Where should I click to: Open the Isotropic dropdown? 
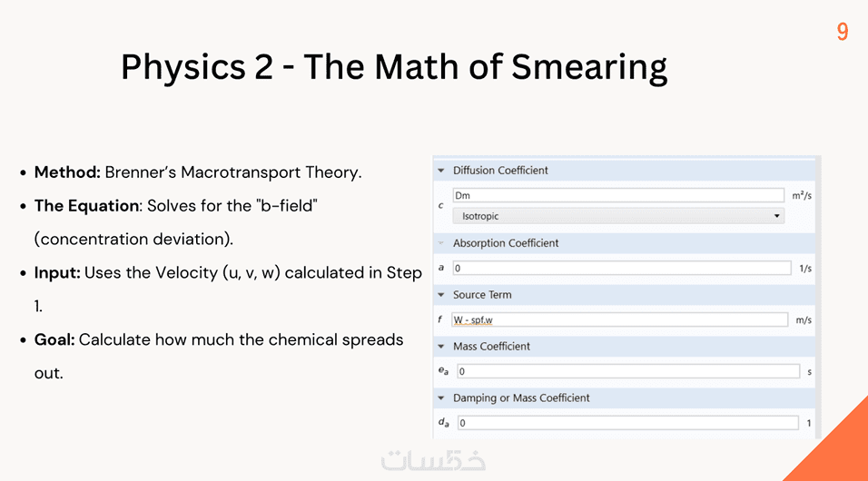click(x=617, y=216)
